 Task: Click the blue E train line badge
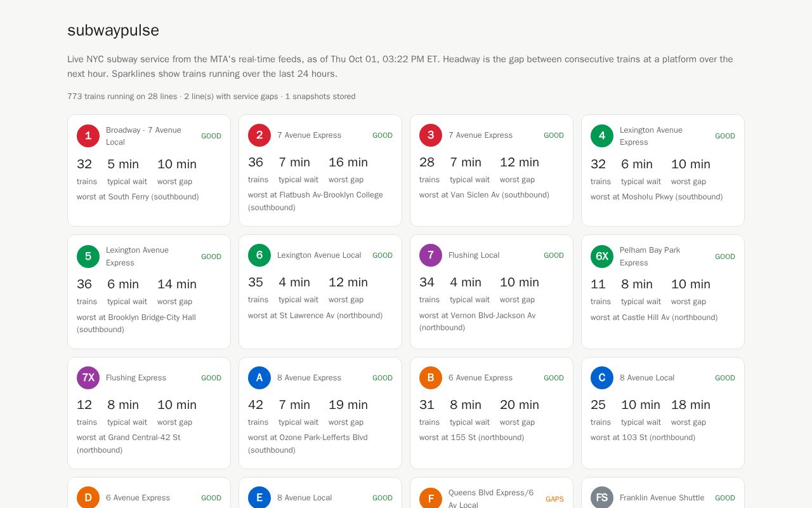[259, 498]
